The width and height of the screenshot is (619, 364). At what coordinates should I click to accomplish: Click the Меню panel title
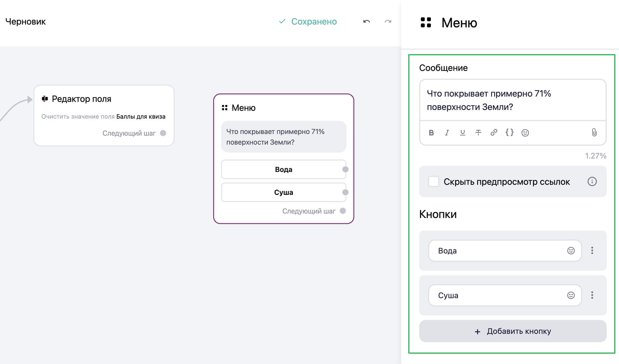coord(459,23)
